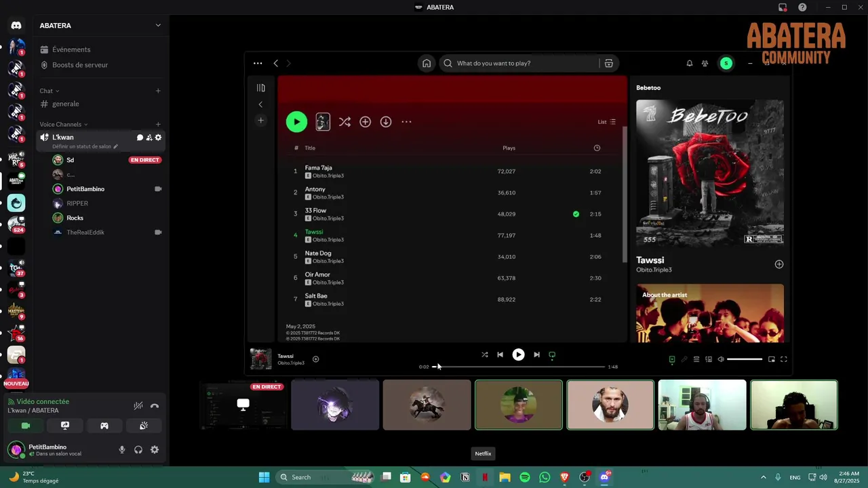This screenshot has width=868, height=488.
Task: Skip to the next track
Action: click(x=536, y=354)
